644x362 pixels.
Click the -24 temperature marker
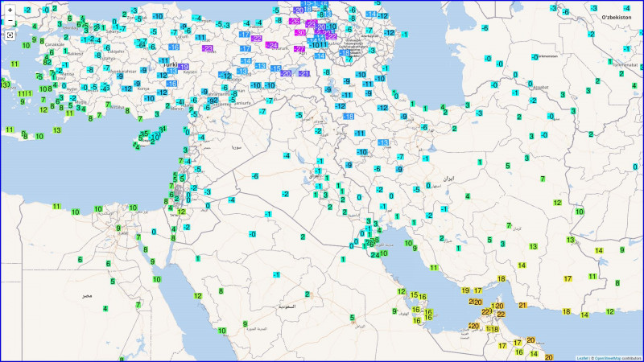coord(271,45)
